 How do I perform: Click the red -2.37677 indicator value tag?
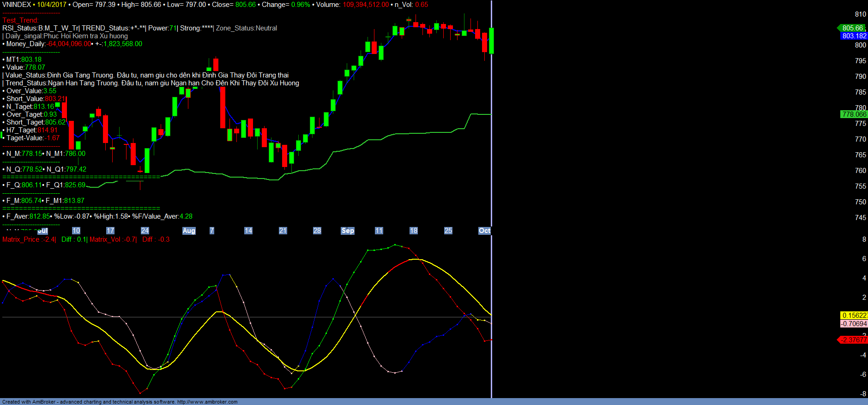pyautogui.click(x=853, y=340)
